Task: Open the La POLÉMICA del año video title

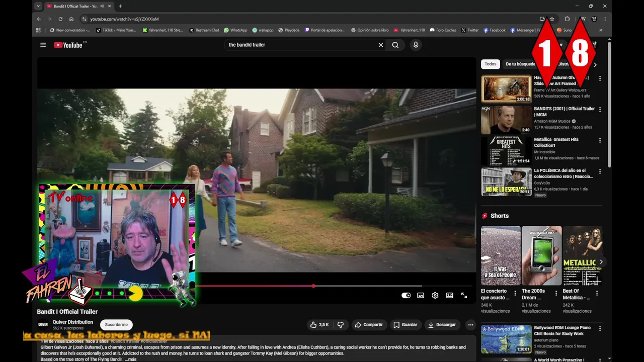Action: [563, 173]
